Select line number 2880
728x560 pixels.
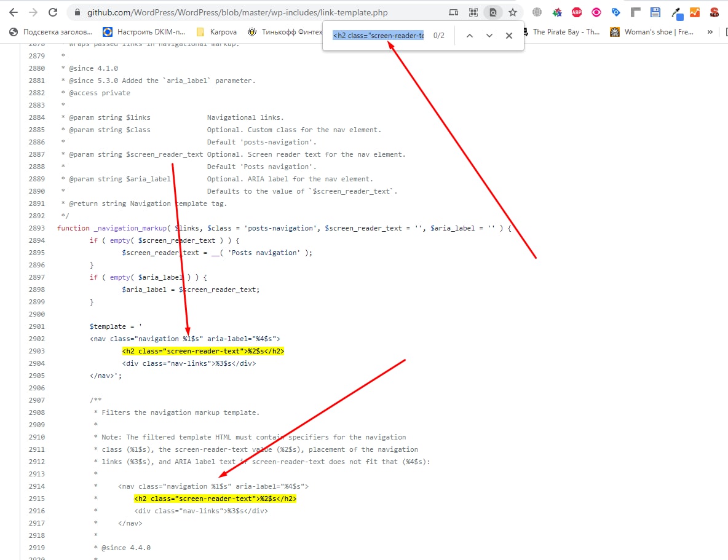[37, 68]
